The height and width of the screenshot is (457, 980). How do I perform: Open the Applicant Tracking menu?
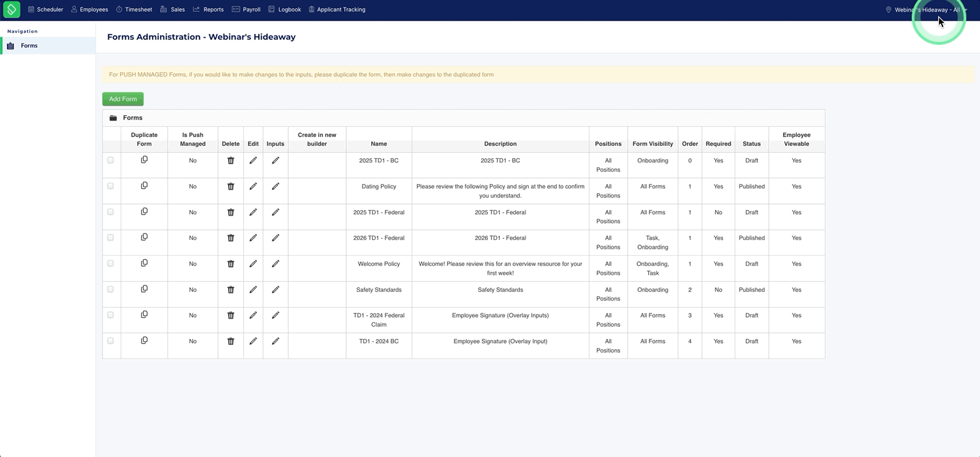pyautogui.click(x=337, y=10)
